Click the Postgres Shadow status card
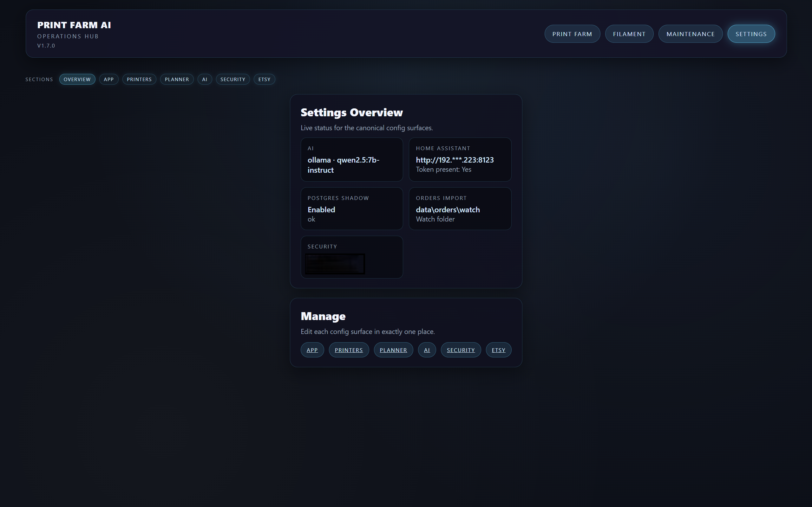This screenshot has width=812, height=507. [352, 209]
